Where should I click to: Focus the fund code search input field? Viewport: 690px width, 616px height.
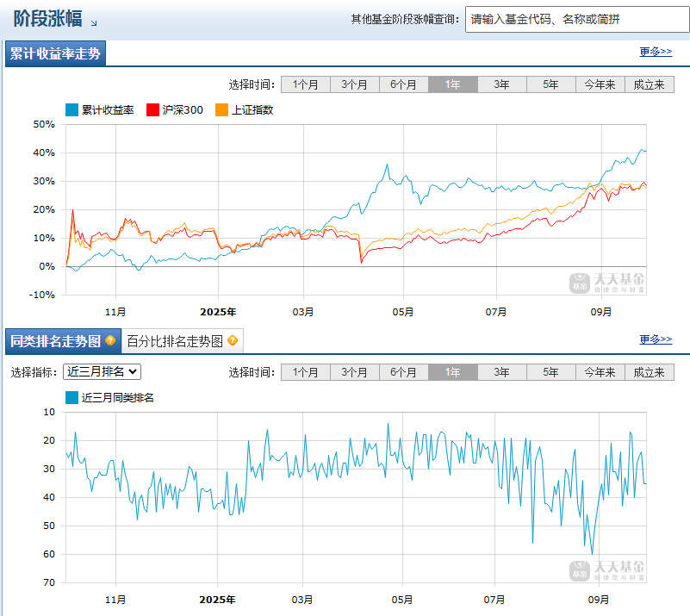click(x=577, y=19)
